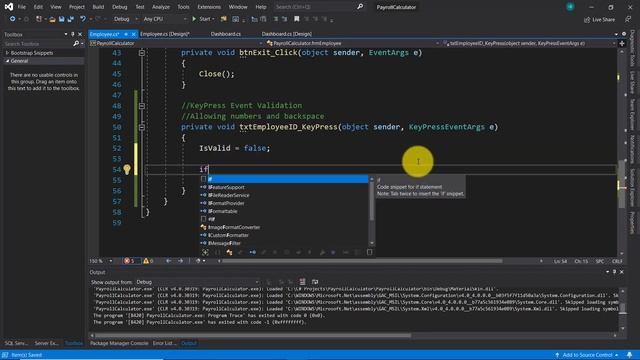Collapse the txtEmployeeID_KeyPress method

coord(142,127)
